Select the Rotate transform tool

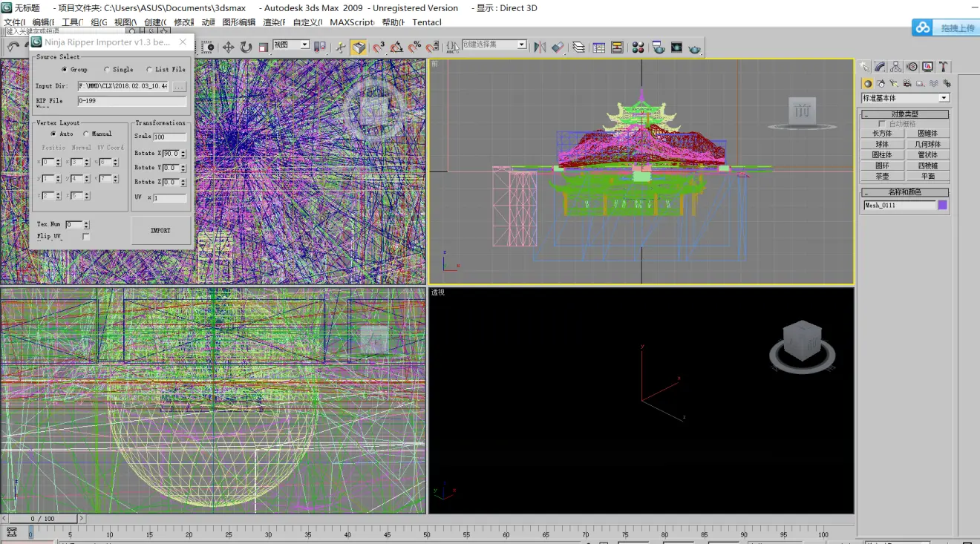click(x=246, y=47)
